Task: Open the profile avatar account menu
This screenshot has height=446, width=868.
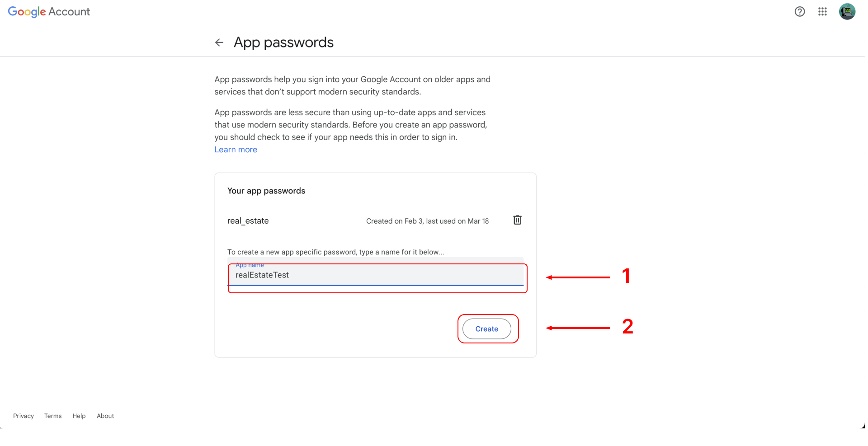Action: pyautogui.click(x=847, y=12)
